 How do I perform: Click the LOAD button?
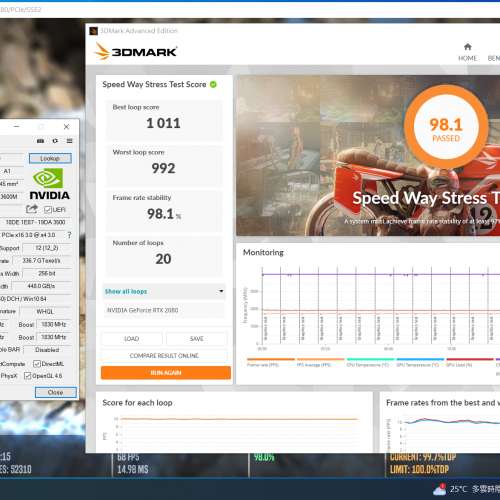coord(132,339)
